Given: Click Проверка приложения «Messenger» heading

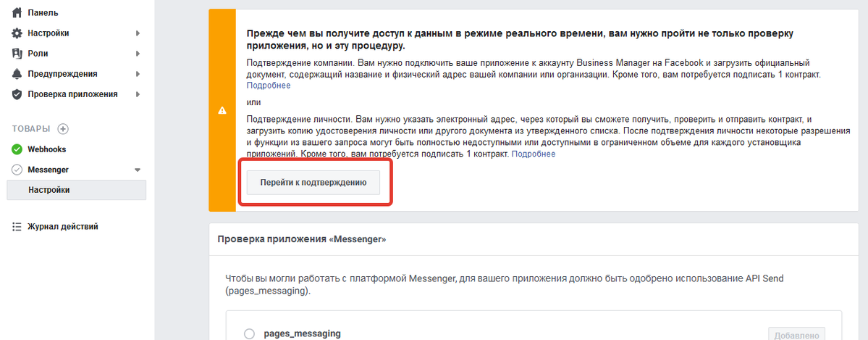Looking at the screenshot, I should [302, 240].
